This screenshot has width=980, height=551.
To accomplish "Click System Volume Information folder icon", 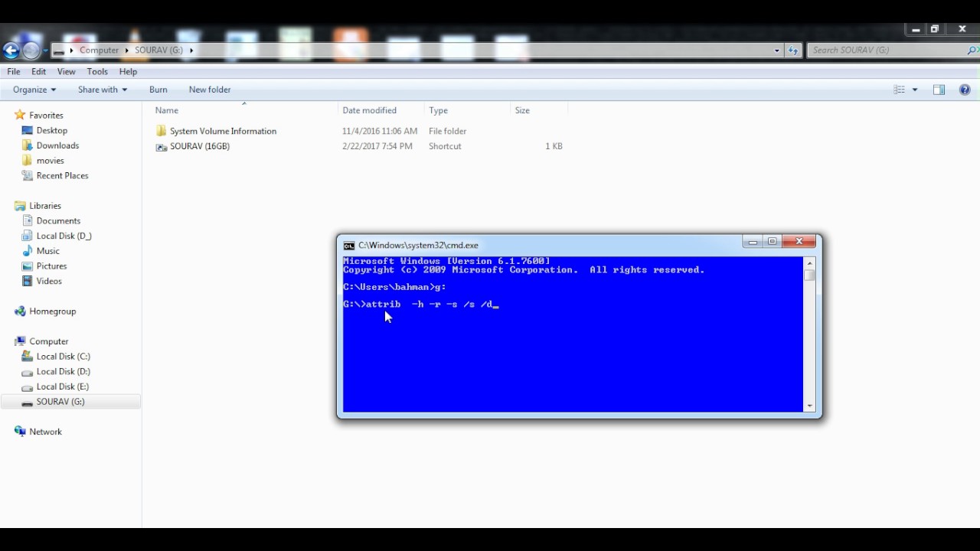I will (x=161, y=131).
